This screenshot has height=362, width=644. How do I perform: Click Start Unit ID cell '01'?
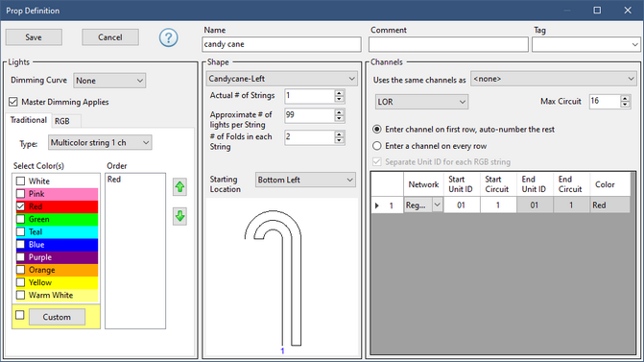click(x=461, y=205)
